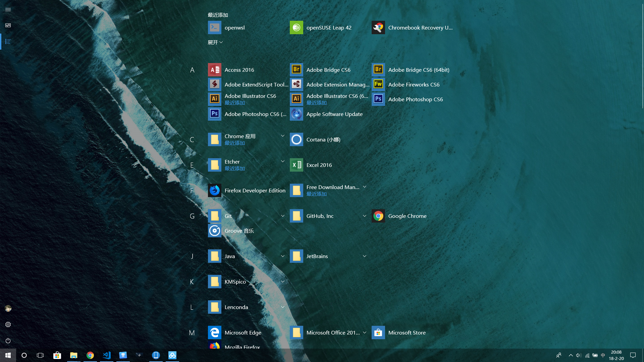
Task: Launch Excel 2016 from the app list
Action: click(x=319, y=165)
